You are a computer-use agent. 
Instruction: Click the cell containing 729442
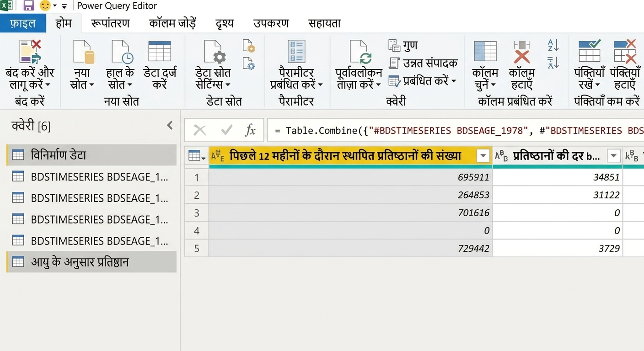tap(350, 248)
